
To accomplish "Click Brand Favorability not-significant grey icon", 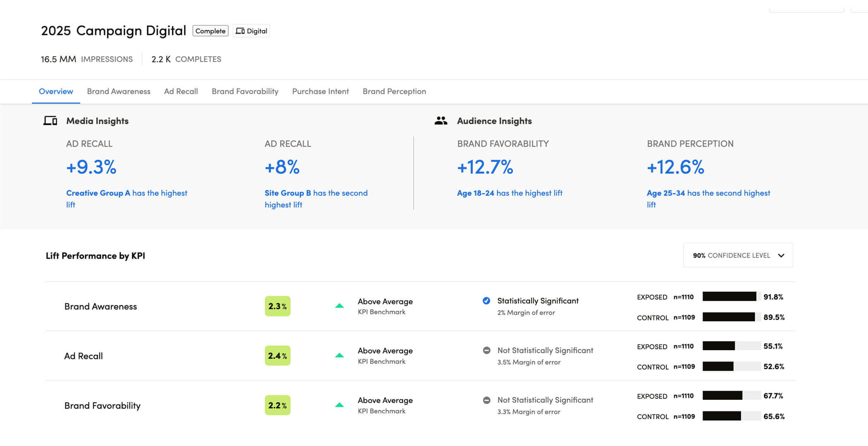I will (486, 400).
